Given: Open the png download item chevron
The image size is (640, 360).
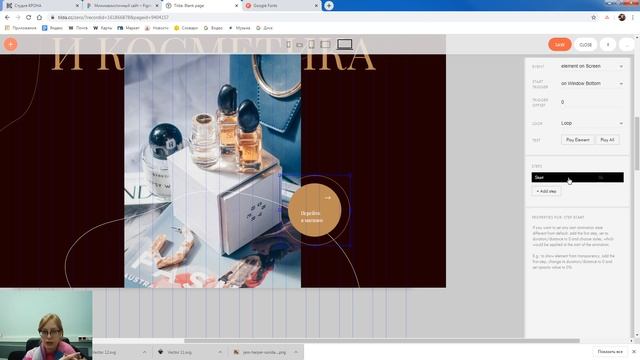Looking at the screenshot, I should click(296, 352).
